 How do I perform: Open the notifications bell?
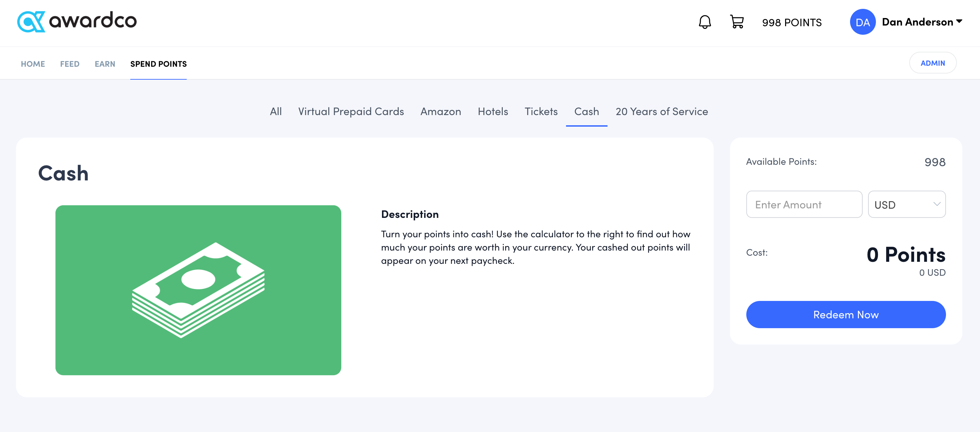click(704, 22)
